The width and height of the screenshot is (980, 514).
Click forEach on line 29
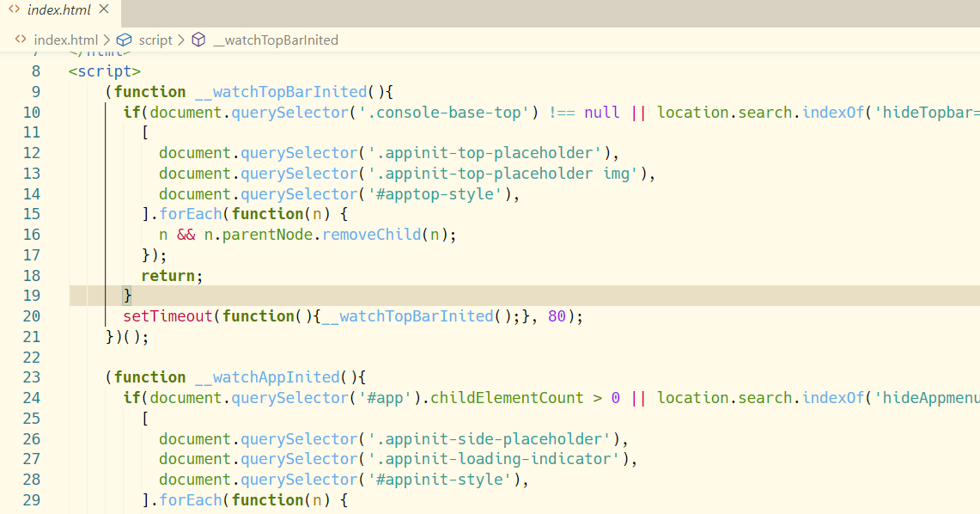click(x=191, y=500)
